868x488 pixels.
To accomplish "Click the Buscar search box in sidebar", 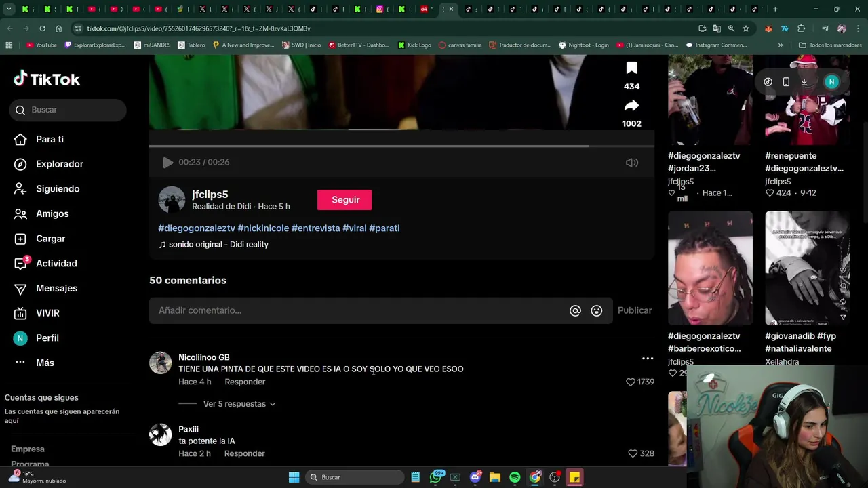I will point(68,110).
